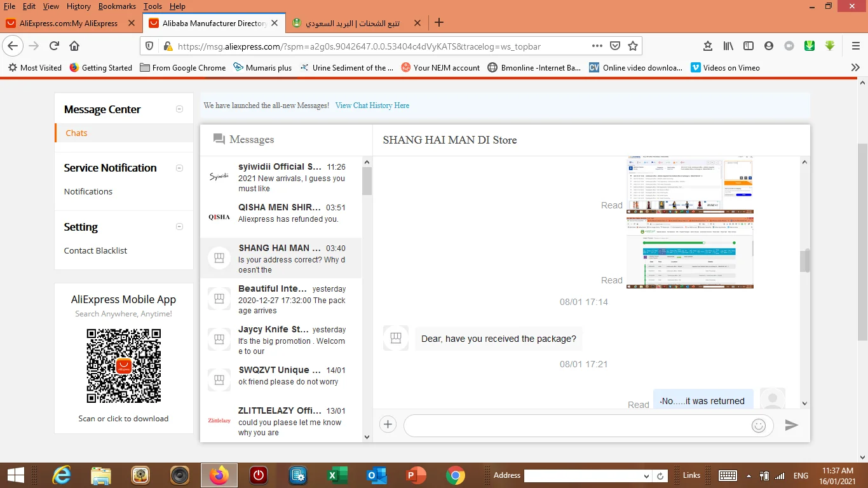Open the Windows Start menu
The height and width of the screenshot is (488, 868).
[15, 475]
